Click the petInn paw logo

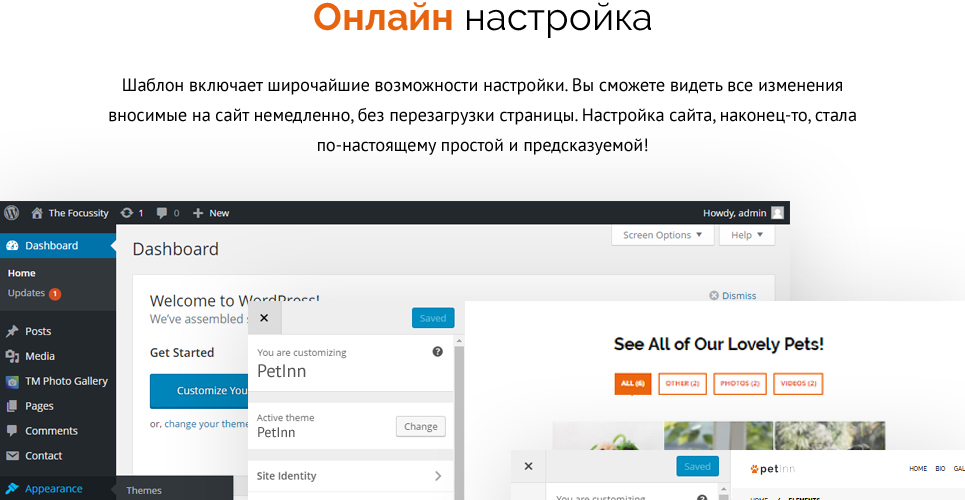[x=773, y=469]
